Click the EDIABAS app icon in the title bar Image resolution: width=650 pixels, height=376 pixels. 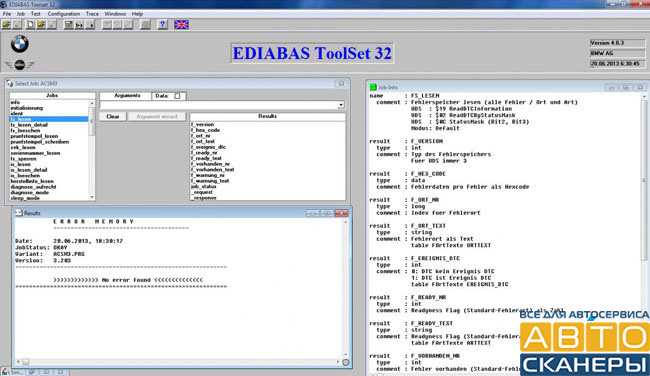coord(3,5)
